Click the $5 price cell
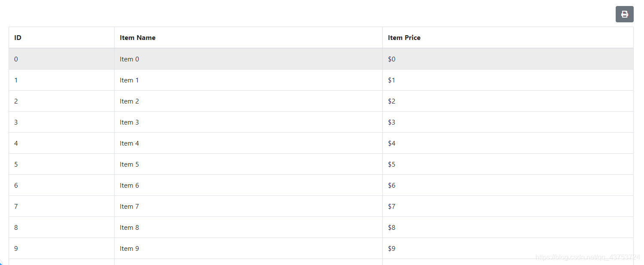 coord(508,164)
